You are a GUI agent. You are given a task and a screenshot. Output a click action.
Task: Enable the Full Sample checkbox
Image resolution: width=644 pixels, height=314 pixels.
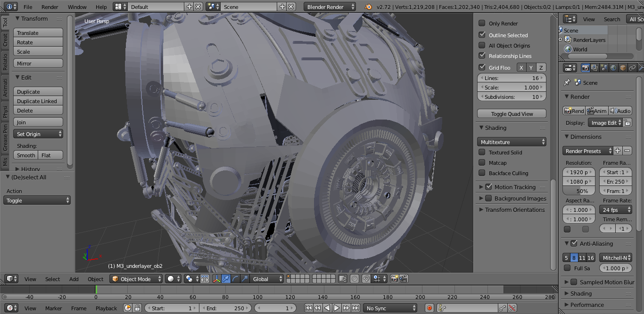tap(567, 268)
